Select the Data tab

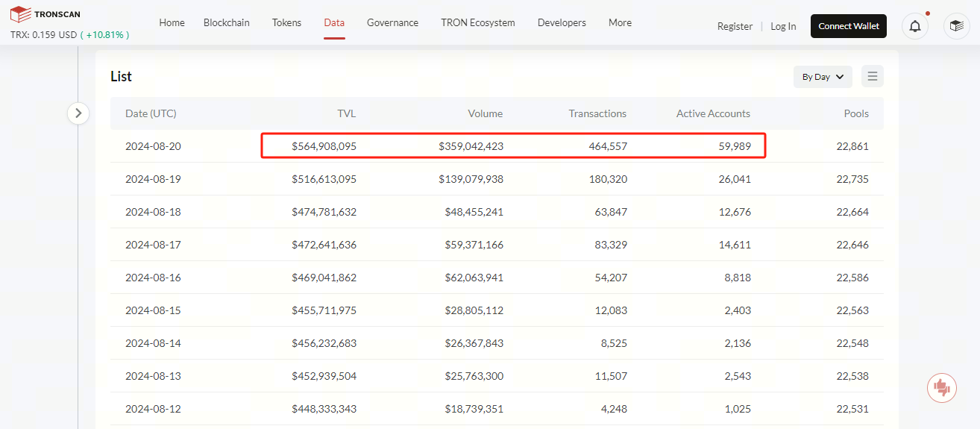point(334,23)
